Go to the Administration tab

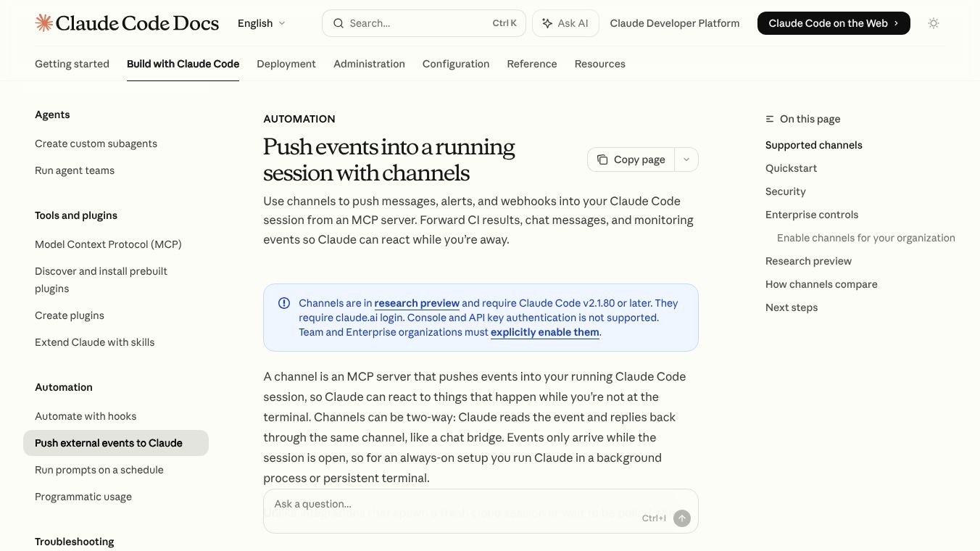pos(369,64)
